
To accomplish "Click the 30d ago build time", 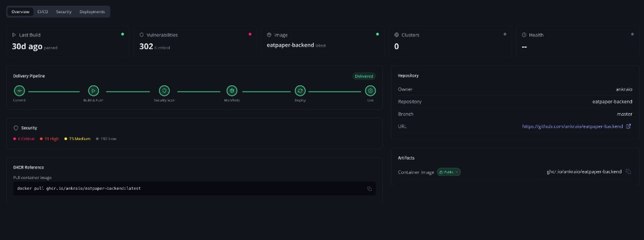I will tap(27, 47).
